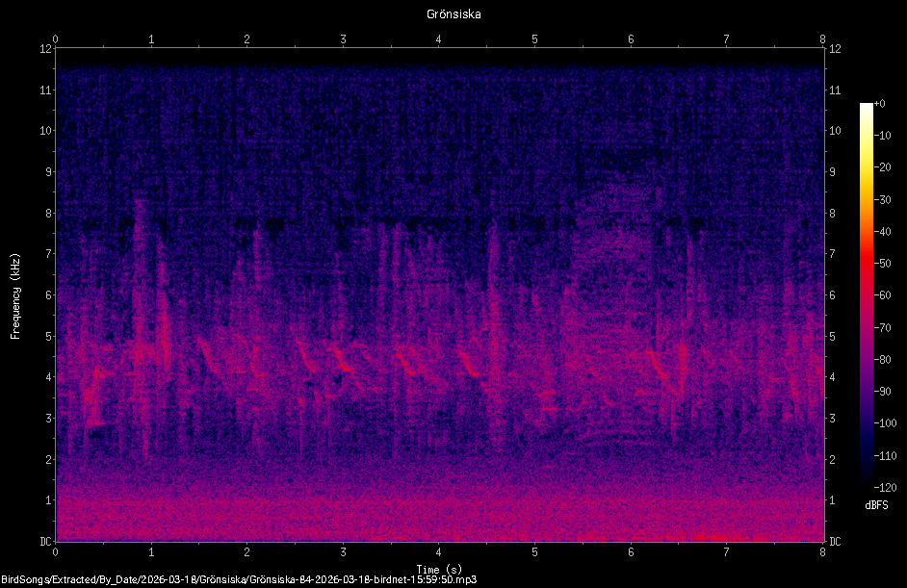Click the Grönsiska title text

tap(453, 14)
